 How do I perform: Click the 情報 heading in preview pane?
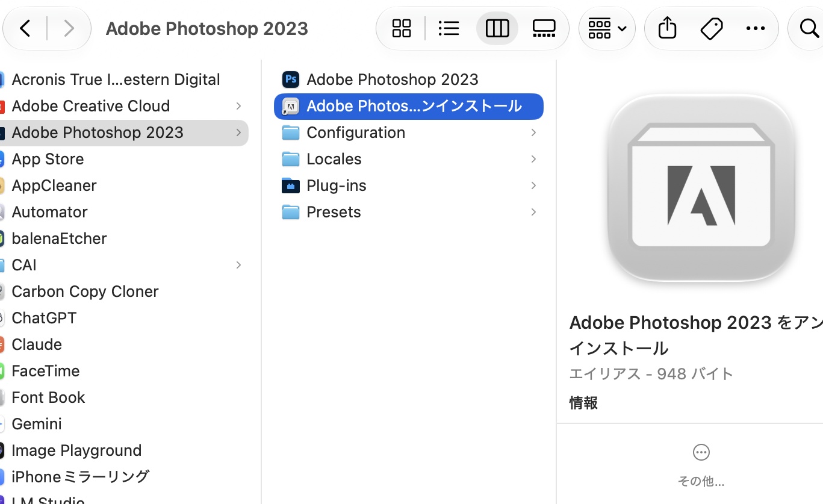click(583, 403)
